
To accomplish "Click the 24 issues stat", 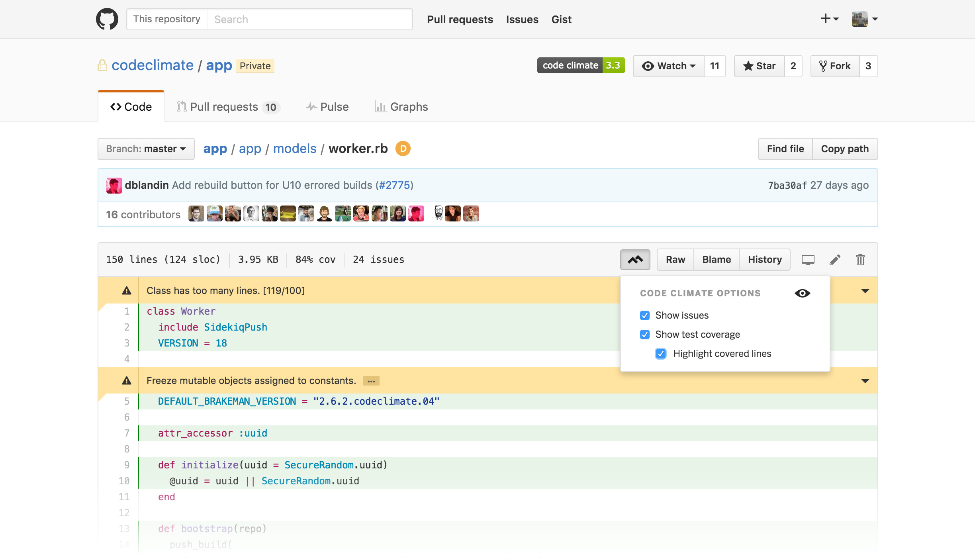I will tap(378, 260).
